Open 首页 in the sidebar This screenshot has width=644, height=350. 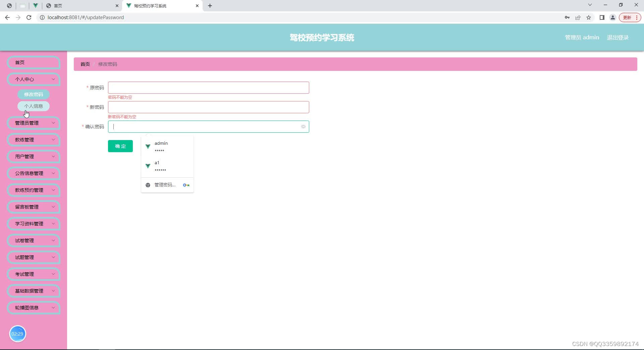(x=34, y=62)
